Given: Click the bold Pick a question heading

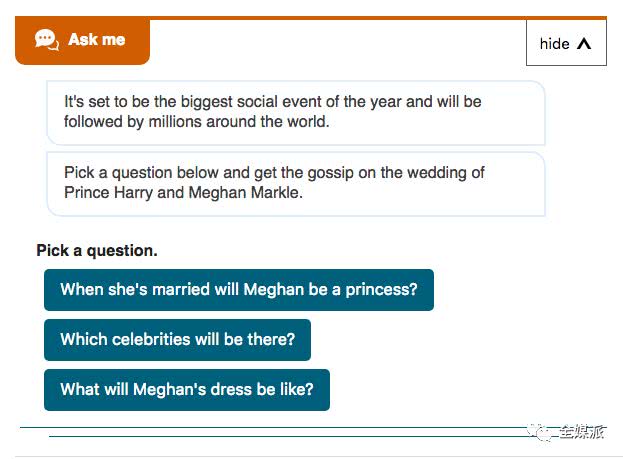Looking at the screenshot, I should [97, 251].
